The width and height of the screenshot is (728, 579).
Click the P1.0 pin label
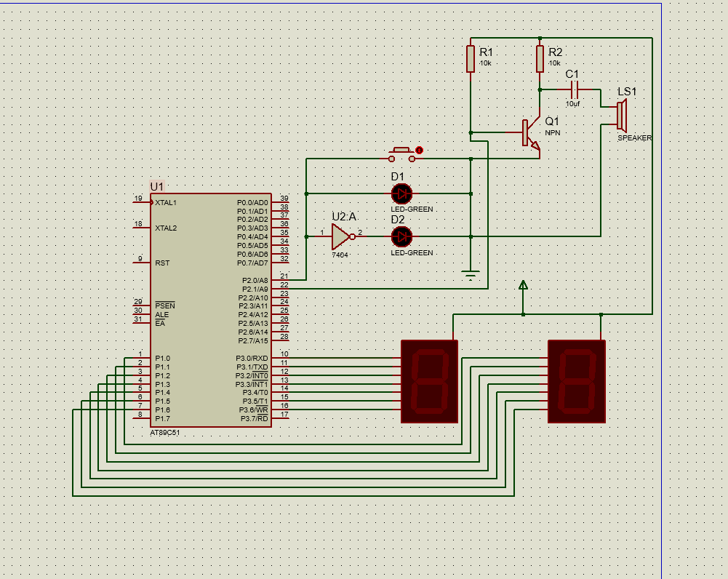162,358
